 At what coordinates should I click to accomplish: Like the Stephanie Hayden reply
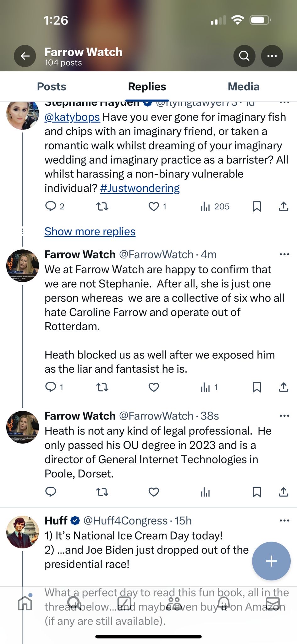point(154,207)
